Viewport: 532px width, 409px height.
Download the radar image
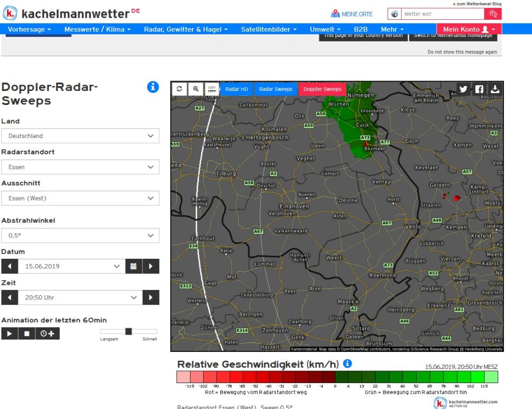pos(495,89)
